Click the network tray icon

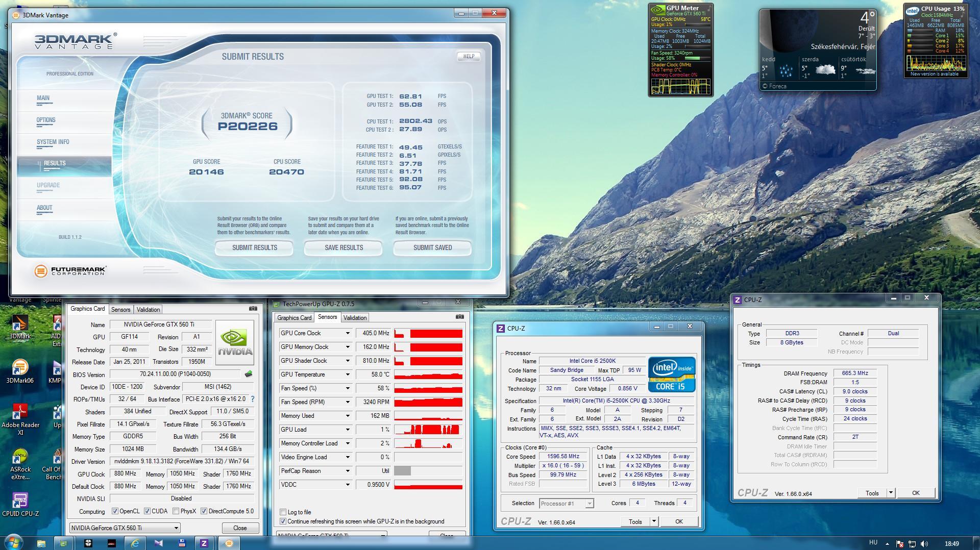click(912, 544)
